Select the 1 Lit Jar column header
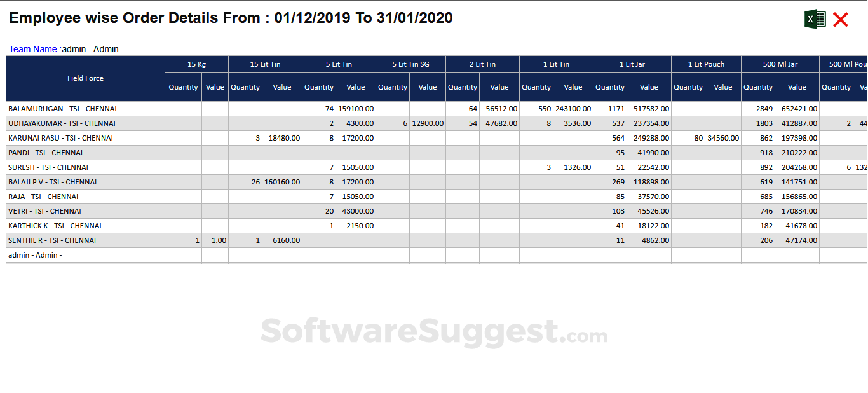 click(632, 64)
